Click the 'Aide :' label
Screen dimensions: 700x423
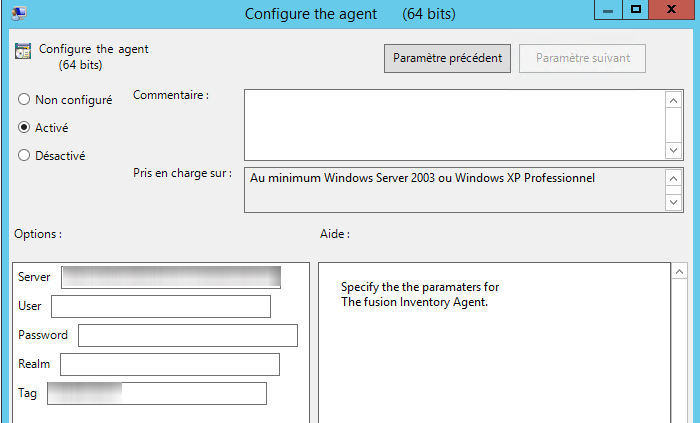coord(335,234)
